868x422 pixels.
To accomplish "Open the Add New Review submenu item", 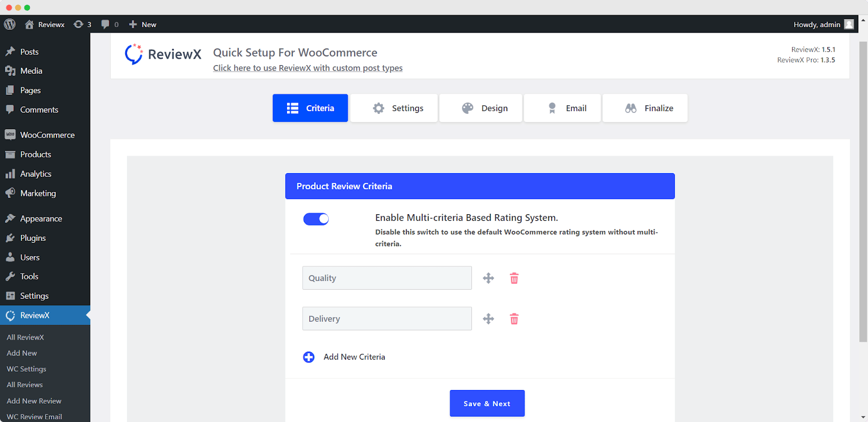I will pos(34,401).
